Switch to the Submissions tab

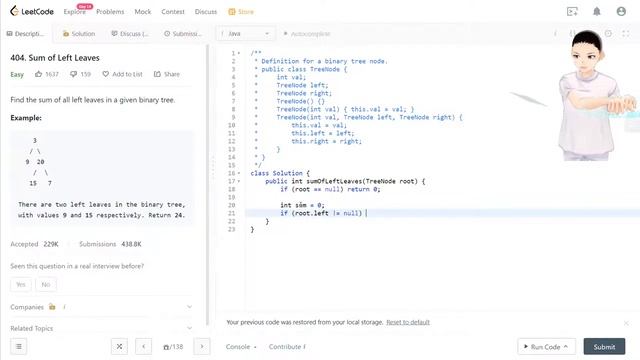[183, 33]
